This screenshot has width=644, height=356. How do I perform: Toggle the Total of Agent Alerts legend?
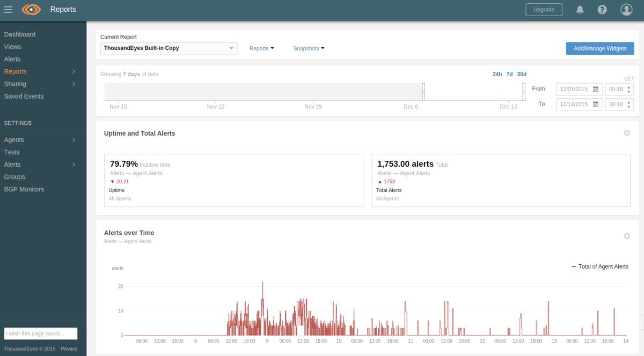599,266
